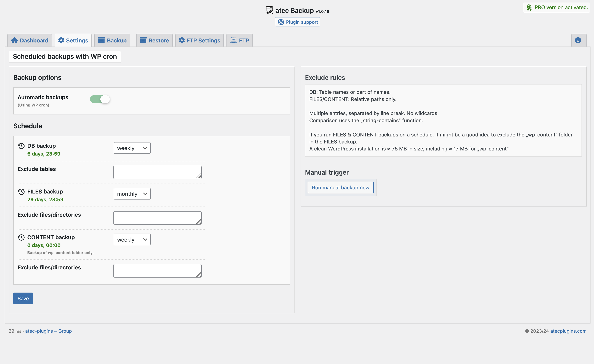This screenshot has width=594, height=364.
Task: Click the Settings tab gear icon
Action: pos(61,40)
